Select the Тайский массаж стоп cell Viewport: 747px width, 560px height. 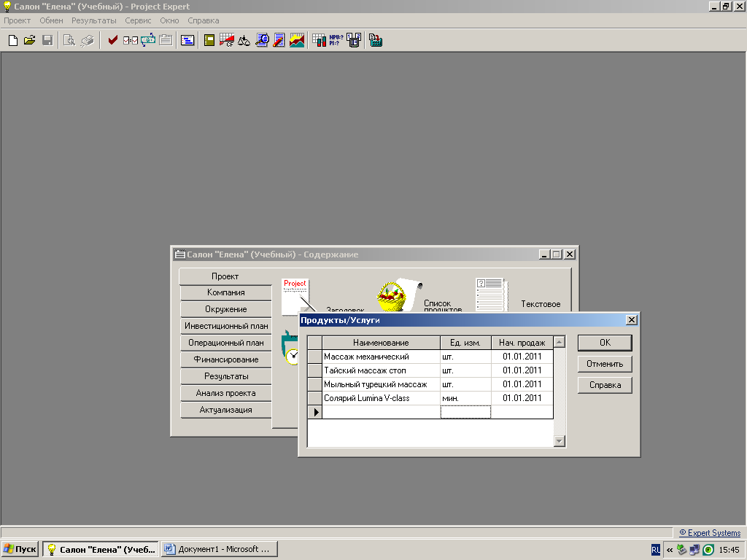tap(381, 370)
